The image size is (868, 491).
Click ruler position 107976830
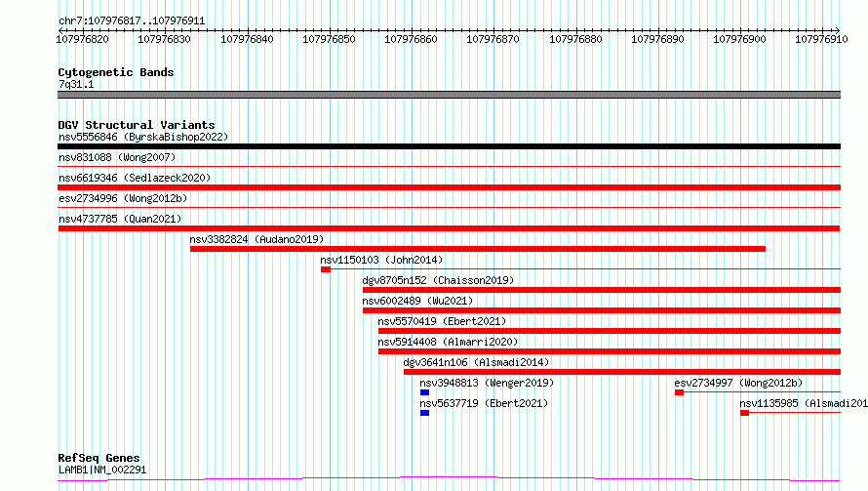click(x=165, y=39)
